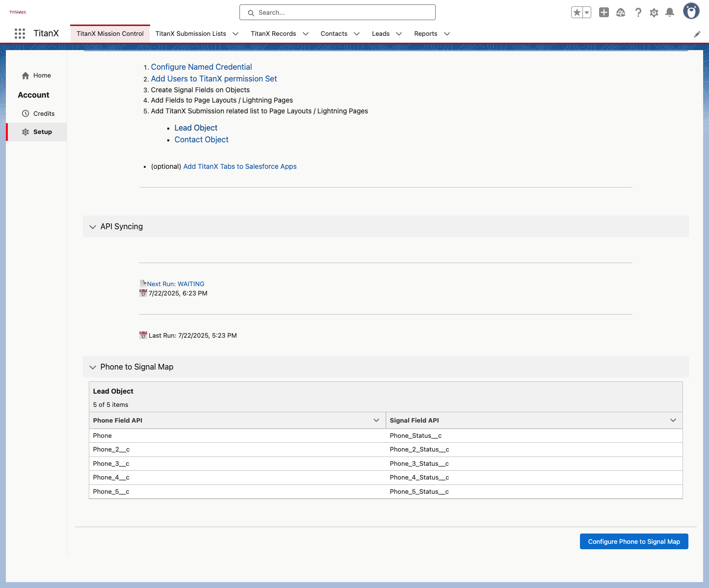Follow the Contact Object link
This screenshot has height=588, width=709.
pos(202,139)
